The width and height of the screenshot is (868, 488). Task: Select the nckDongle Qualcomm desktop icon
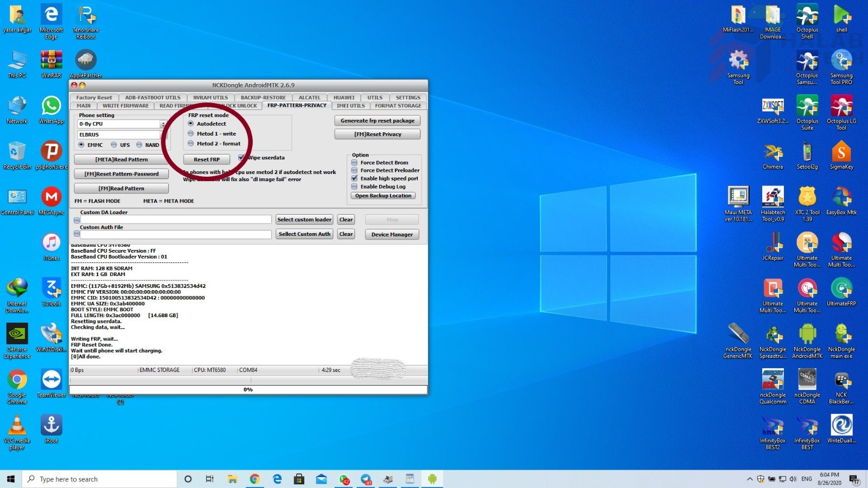(x=773, y=387)
